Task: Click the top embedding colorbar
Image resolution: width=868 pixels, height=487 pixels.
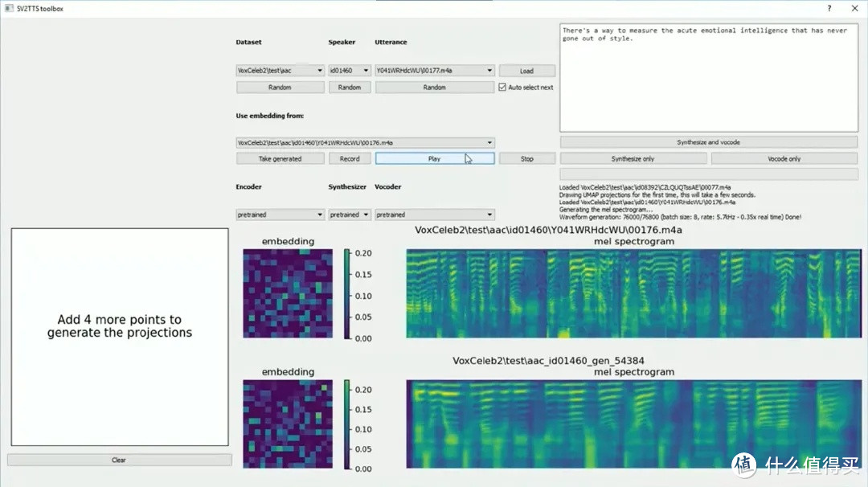Action: 347,293
